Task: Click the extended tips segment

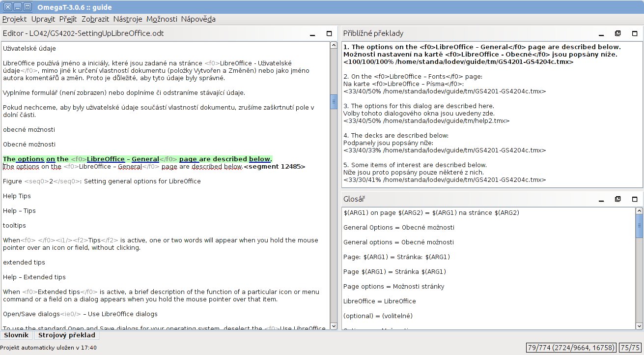Action: point(24,262)
